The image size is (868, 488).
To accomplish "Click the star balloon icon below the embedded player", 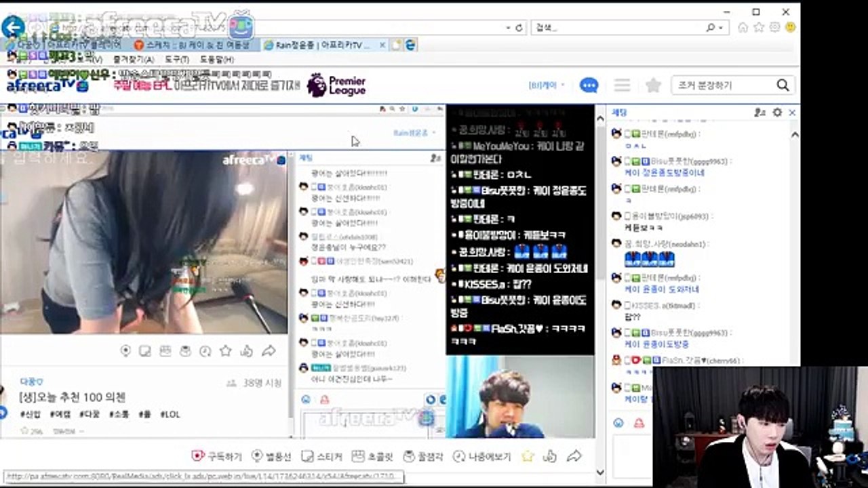I will [x=125, y=351].
